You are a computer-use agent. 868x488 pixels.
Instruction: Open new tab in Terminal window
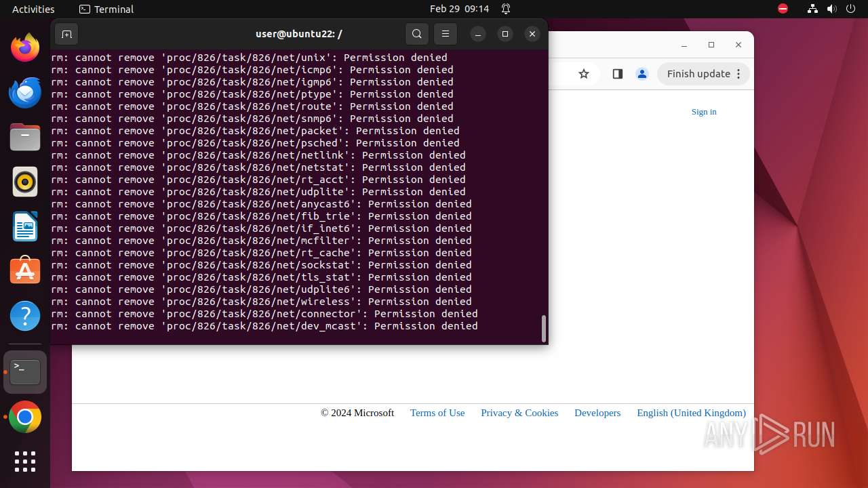click(66, 34)
